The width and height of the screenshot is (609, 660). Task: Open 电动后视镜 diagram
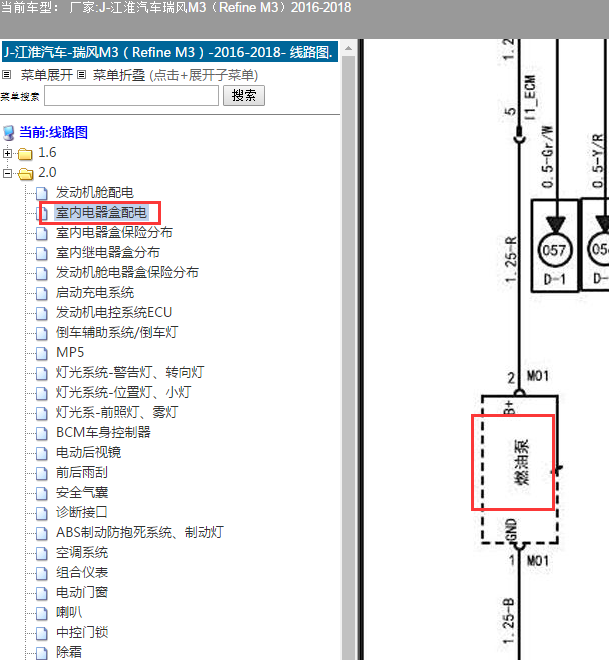(88, 452)
